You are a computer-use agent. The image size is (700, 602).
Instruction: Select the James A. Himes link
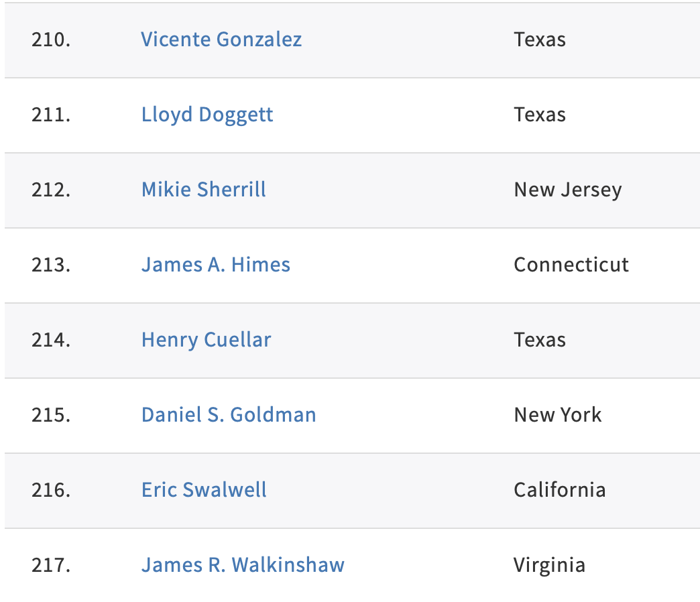216,265
